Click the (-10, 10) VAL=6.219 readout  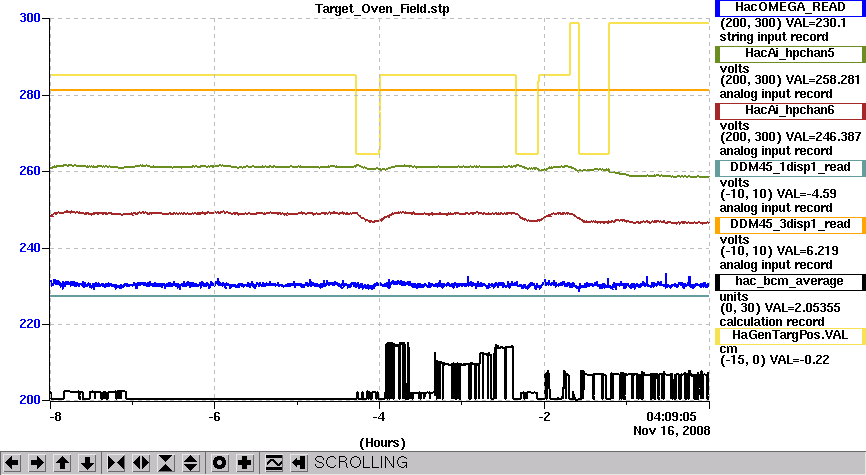[x=779, y=251]
